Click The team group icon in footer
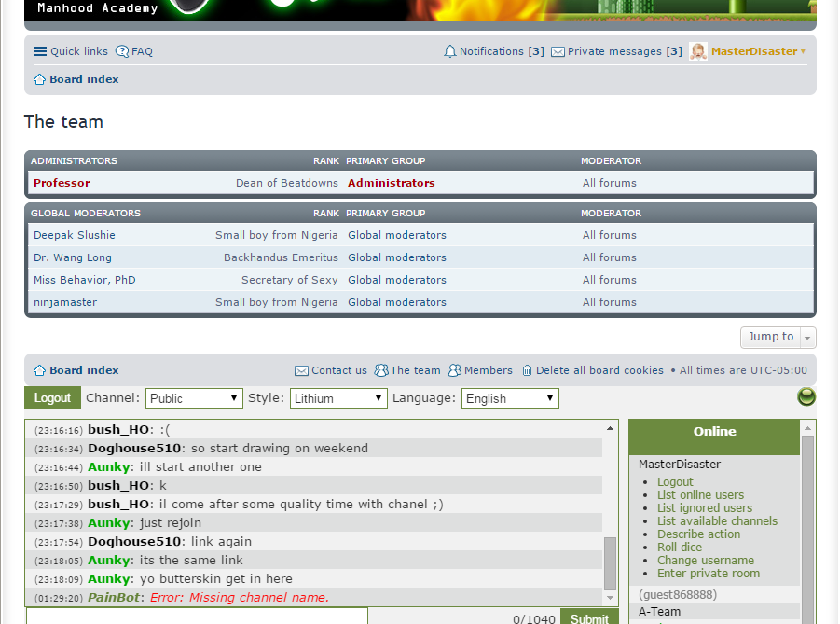Image resolution: width=840 pixels, height=624 pixels. pos(381,370)
